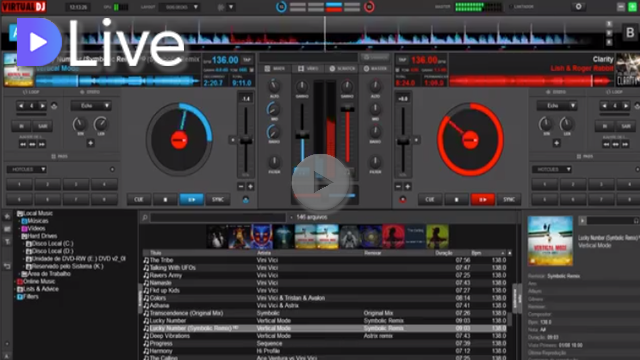Open the settings gear in the top bar

578,7
